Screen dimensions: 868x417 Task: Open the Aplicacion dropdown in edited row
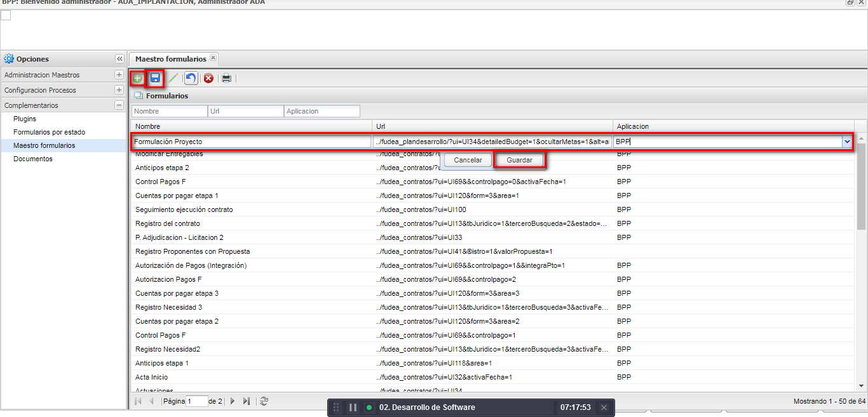tap(847, 142)
